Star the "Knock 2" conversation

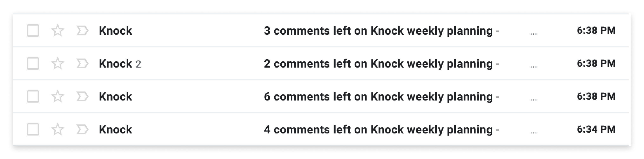point(58,63)
